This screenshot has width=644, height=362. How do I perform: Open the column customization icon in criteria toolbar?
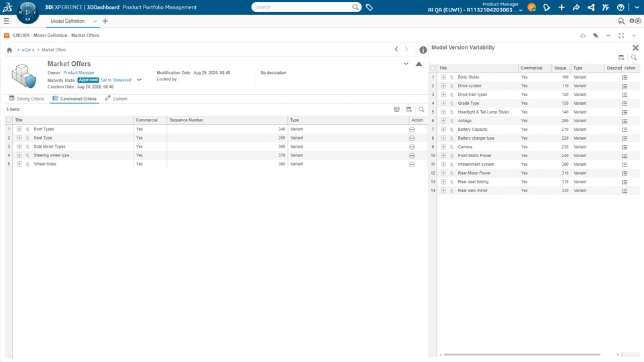click(x=409, y=109)
